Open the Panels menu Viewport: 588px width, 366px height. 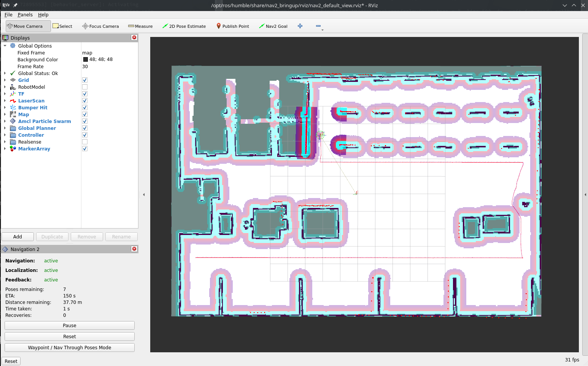(25, 15)
